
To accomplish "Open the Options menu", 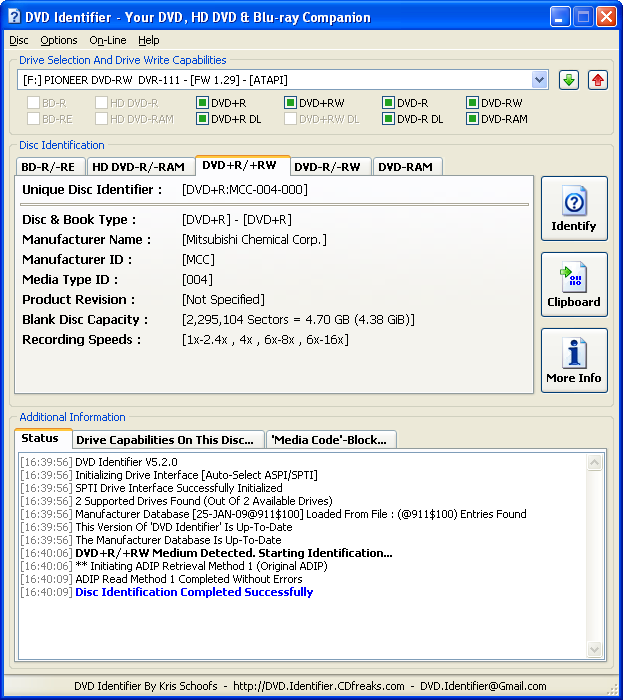I will point(59,40).
